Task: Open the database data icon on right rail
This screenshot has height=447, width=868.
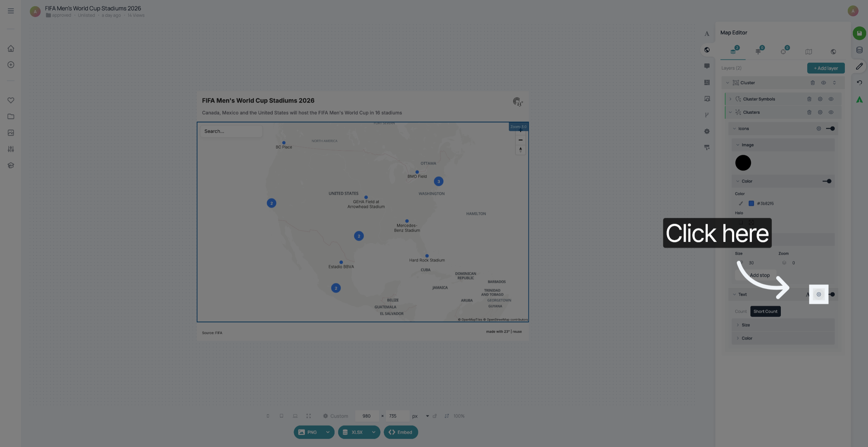Action: tap(859, 50)
